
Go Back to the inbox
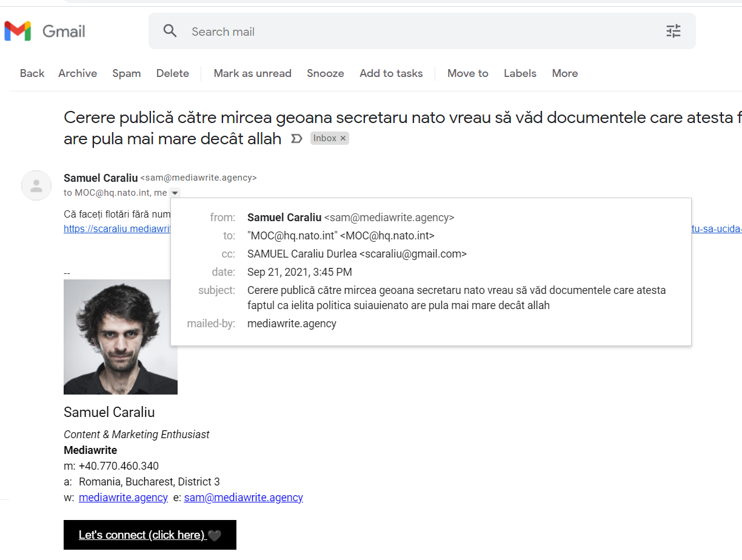(32, 73)
